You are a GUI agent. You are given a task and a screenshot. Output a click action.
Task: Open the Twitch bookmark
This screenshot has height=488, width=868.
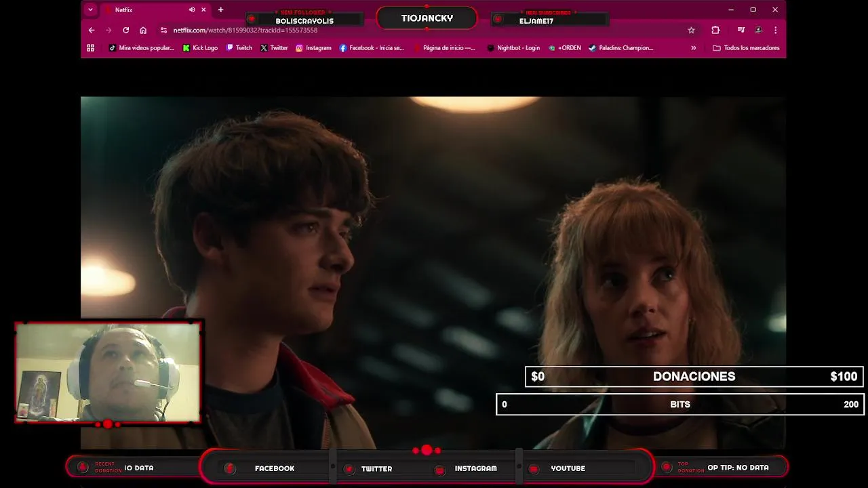coord(239,48)
